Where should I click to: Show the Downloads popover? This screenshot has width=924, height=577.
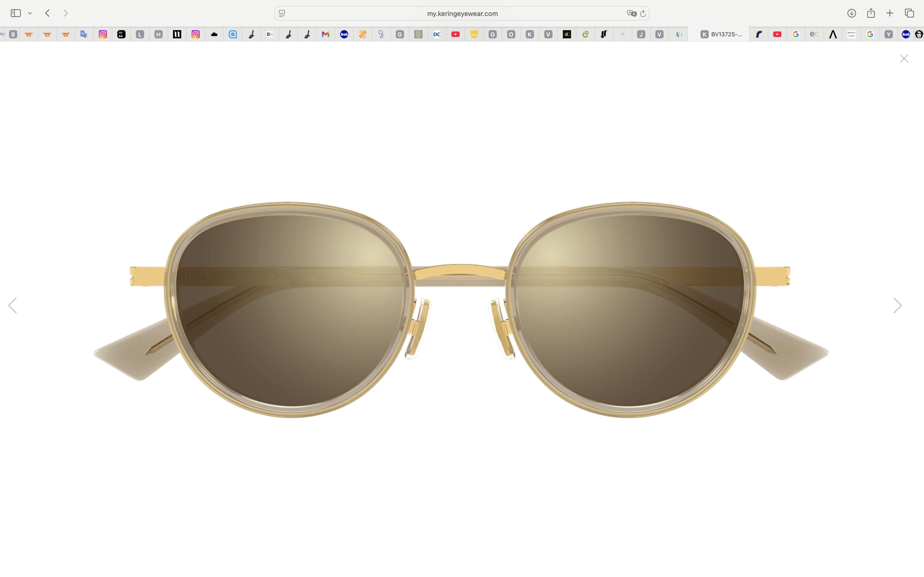[852, 13]
